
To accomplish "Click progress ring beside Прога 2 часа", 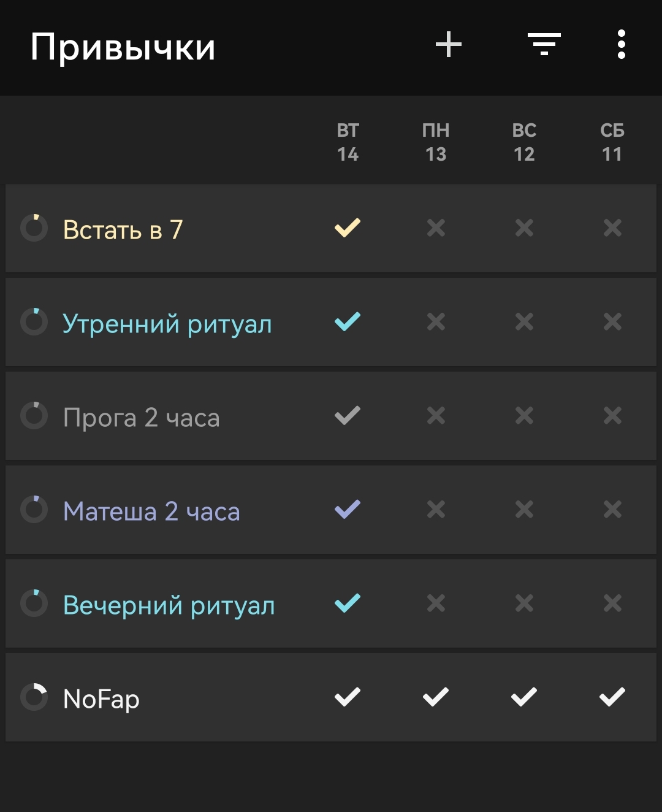I will coord(34,416).
